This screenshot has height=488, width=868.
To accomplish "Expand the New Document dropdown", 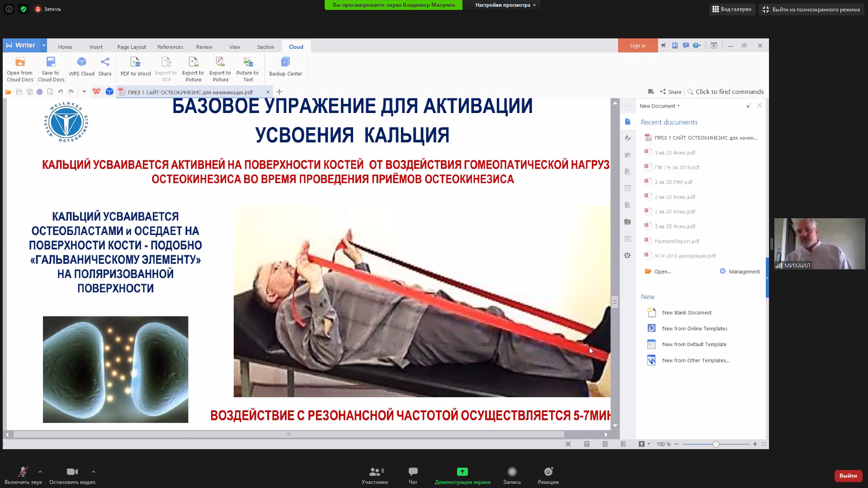I will pyautogui.click(x=659, y=106).
